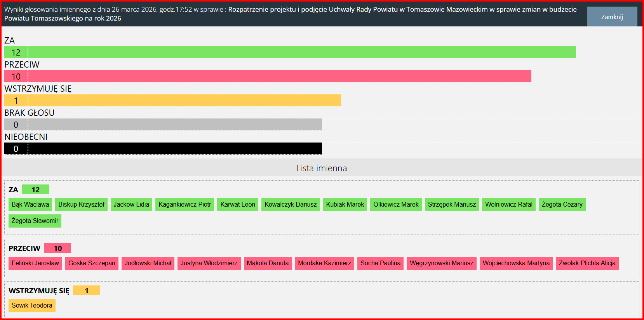This screenshot has width=644, height=320.
Task: Click the Zamknij button
Action: 612,17
